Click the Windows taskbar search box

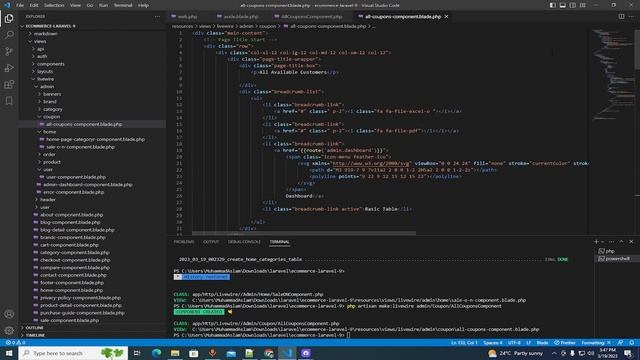[x=73, y=353]
